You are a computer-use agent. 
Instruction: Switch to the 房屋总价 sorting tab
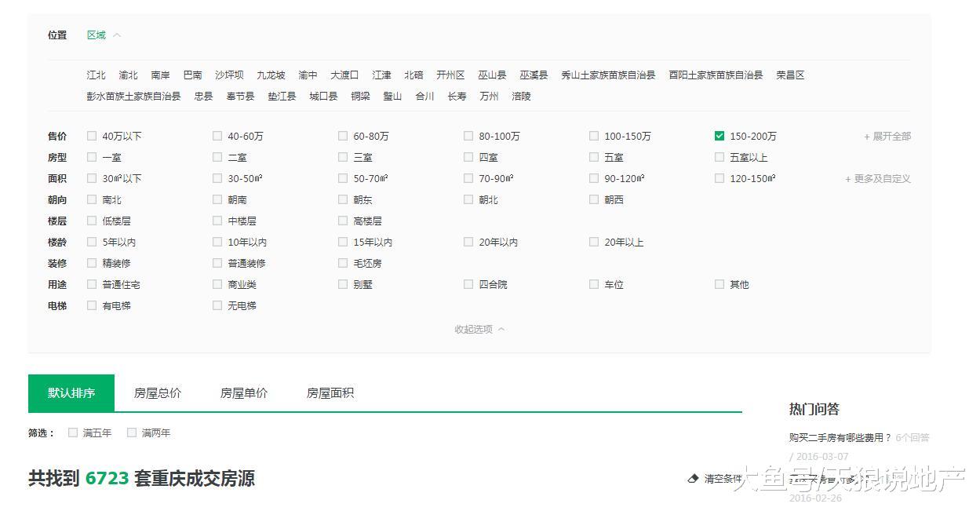pyautogui.click(x=157, y=392)
